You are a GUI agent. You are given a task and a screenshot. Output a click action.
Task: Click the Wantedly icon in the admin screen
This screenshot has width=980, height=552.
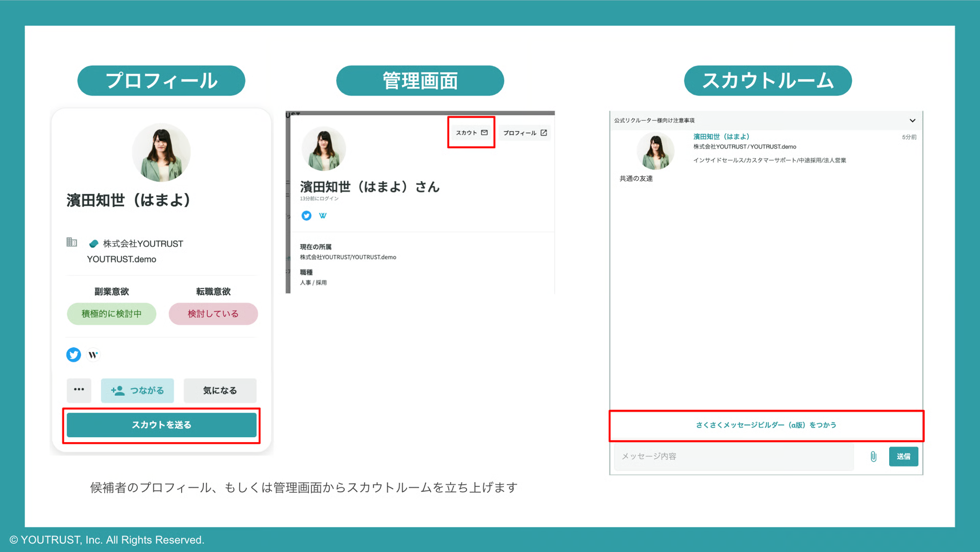(323, 215)
